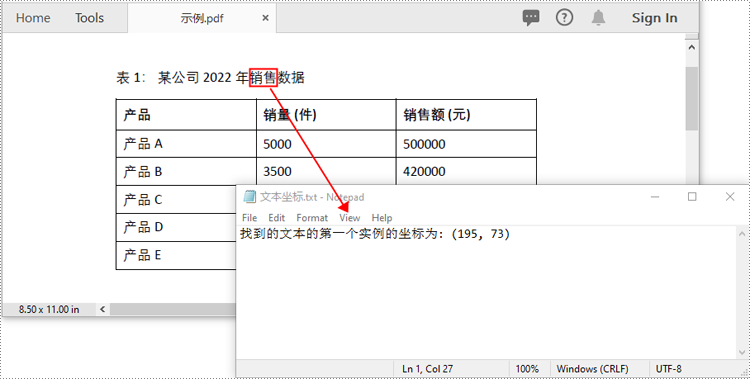Click the UTF-8 encoding status entry
750x379 pixels.
tap(668, 369)
